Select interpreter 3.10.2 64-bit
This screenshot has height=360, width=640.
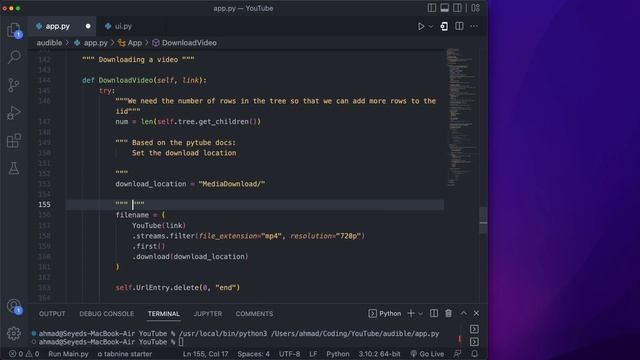point(379,354)
